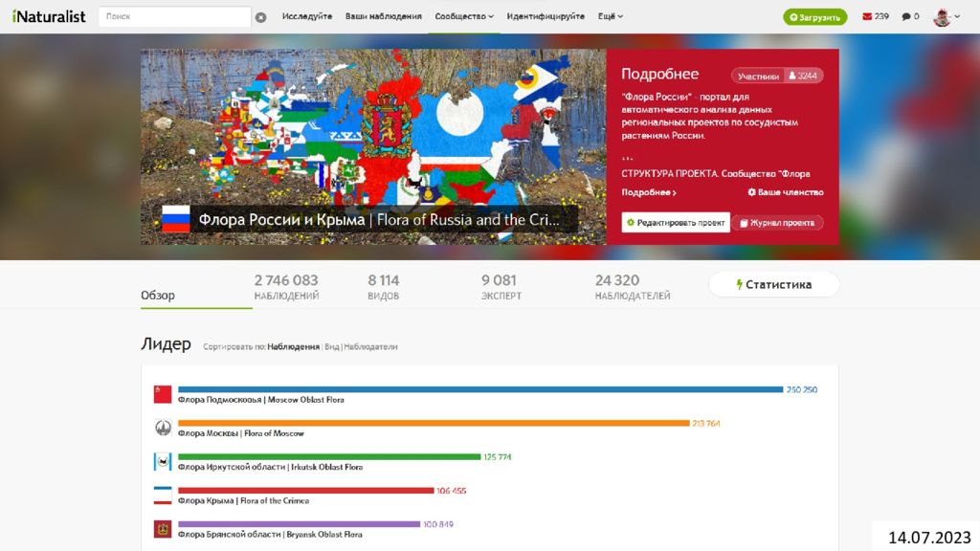
Task: Click the green Загрузить upload button
Action: (x=815, y=17)
